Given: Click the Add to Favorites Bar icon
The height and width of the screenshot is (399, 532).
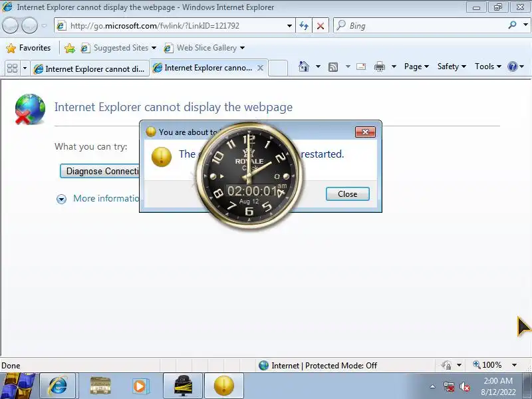Looking at the screenshot, I should pos(70,48).
